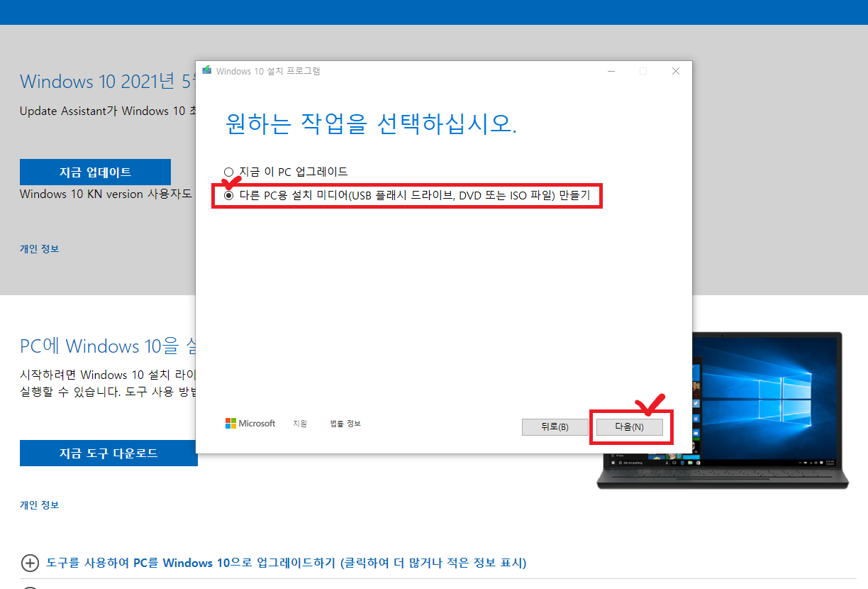
Task: Click the 지금 도구 다운로드 button on web page
Action: [x=108, y=453]
